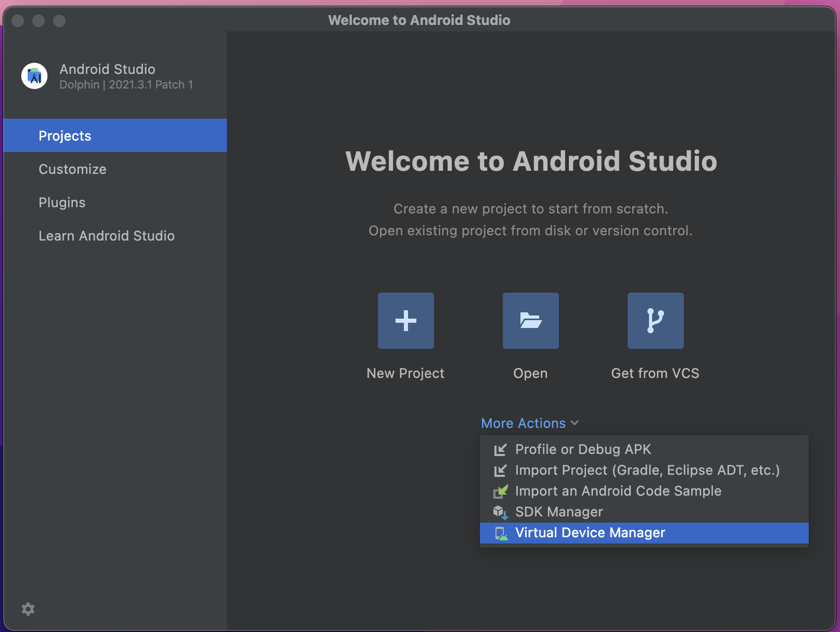Click the Open folder icon
840x632 pixels.
coord(530,320)
